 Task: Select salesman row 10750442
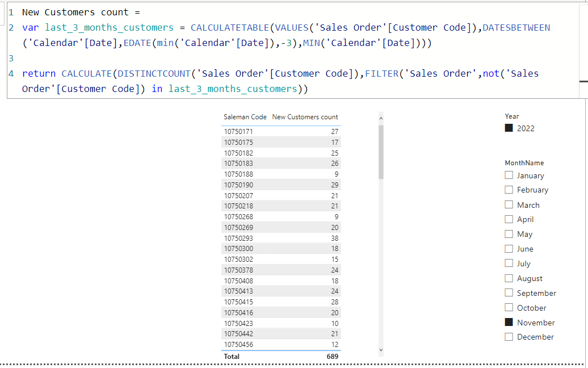pos(281,334)
